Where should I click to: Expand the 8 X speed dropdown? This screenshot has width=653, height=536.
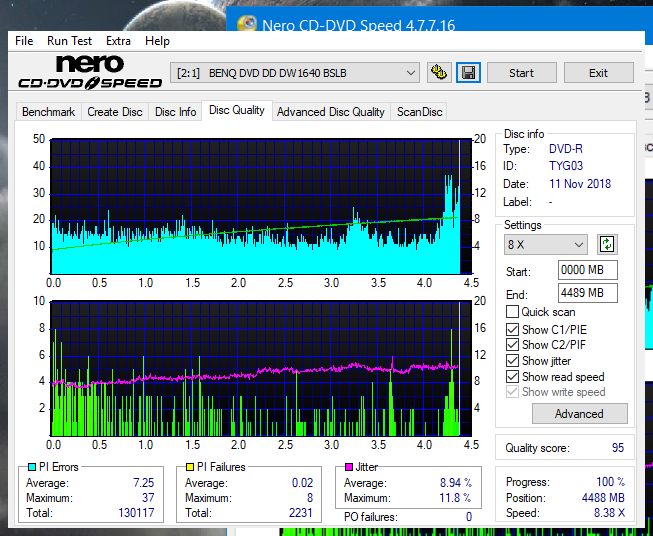[x=546, y=244]
